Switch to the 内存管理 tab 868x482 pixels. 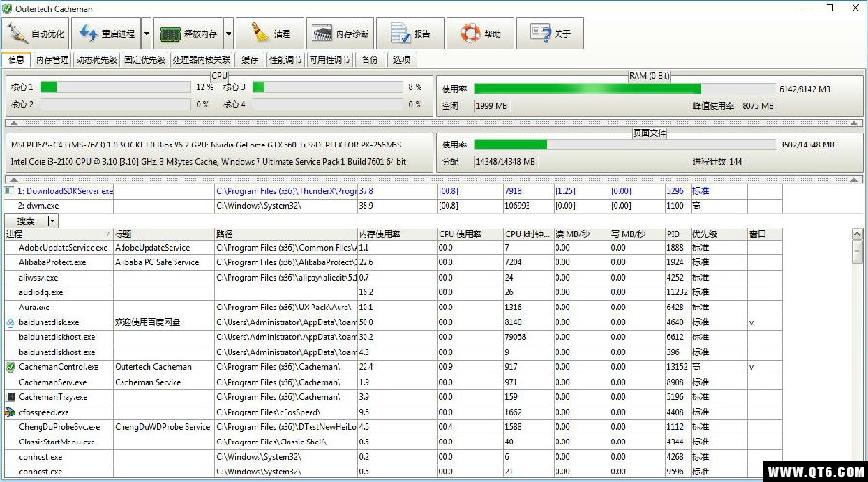(52, 60)
